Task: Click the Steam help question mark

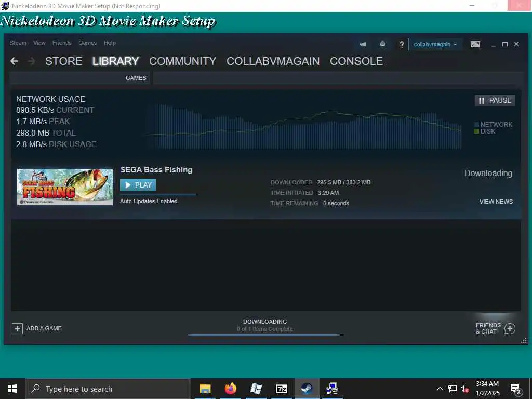Action: 402,45
